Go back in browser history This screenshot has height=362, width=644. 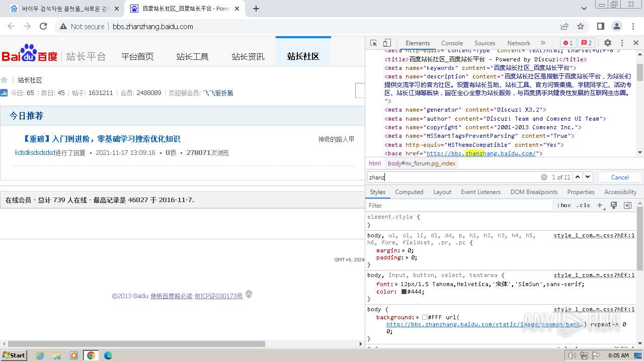(11, 26)
